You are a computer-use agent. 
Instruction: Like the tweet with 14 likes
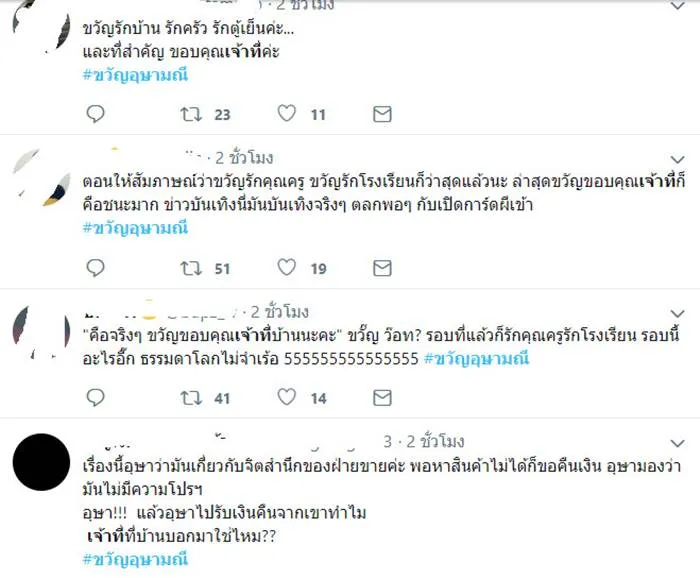point(287,397)
